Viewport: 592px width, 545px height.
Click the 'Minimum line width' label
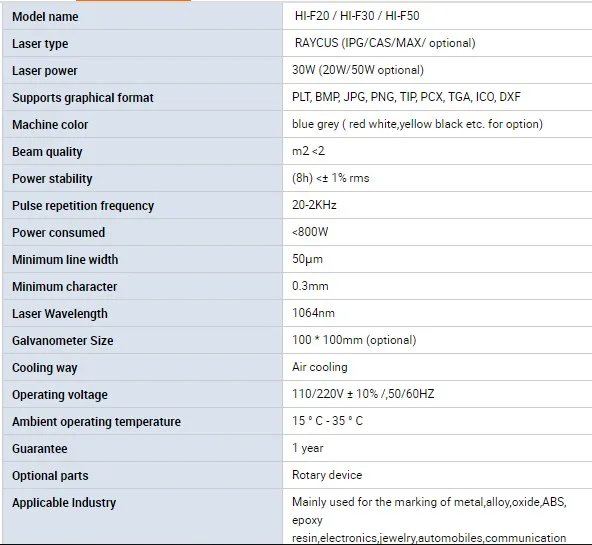click(65, 260)
